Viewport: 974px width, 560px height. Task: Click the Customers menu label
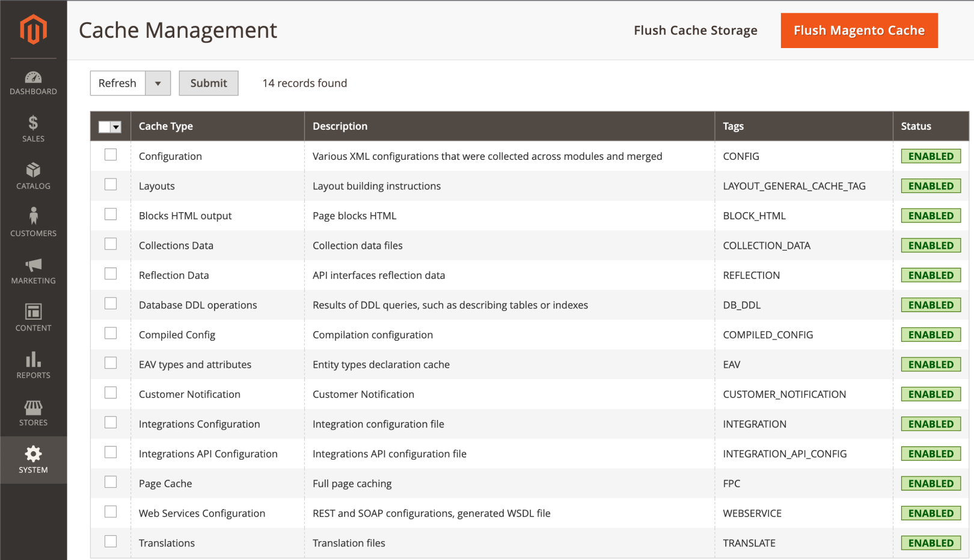click(33, 233)
